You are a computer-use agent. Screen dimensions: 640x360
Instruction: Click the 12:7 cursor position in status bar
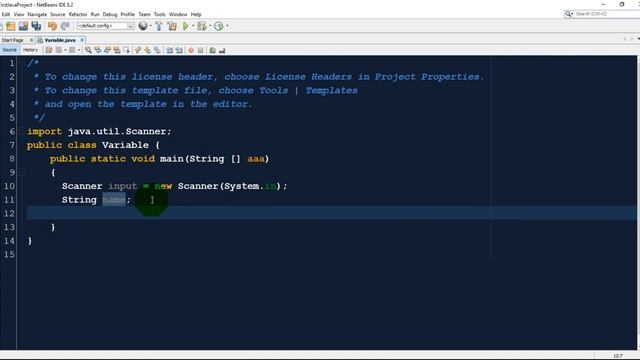(x=618, y=356)
